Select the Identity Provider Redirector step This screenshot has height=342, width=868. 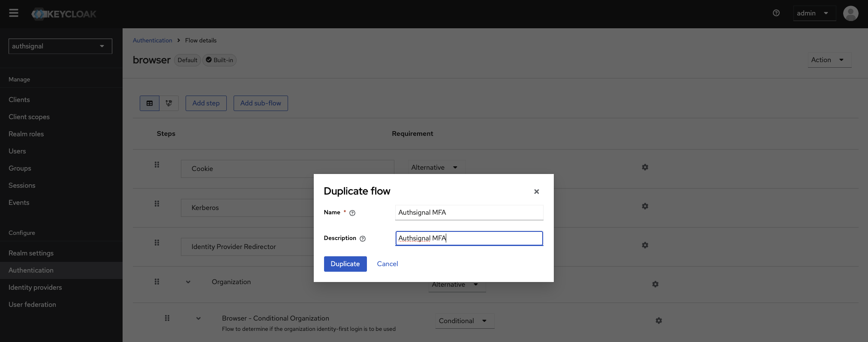247,247
